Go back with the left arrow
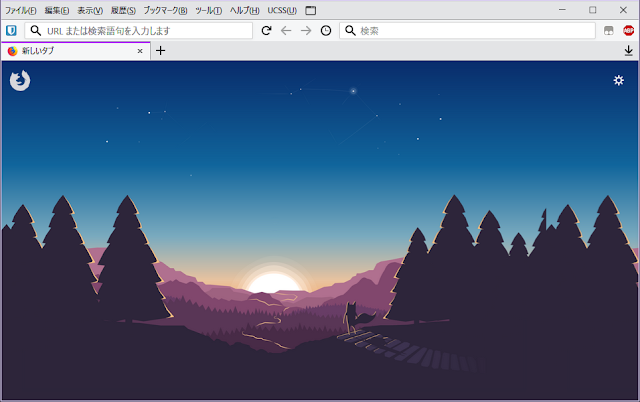 tap(286, 31)
